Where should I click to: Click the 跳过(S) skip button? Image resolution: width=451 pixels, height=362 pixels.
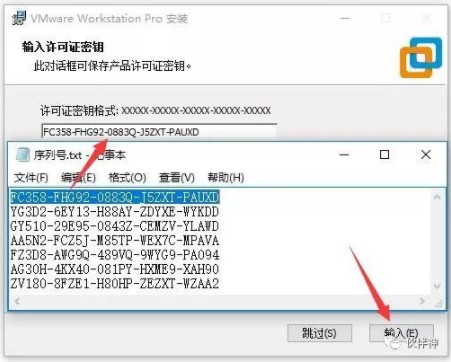click(x=319, y=333)
